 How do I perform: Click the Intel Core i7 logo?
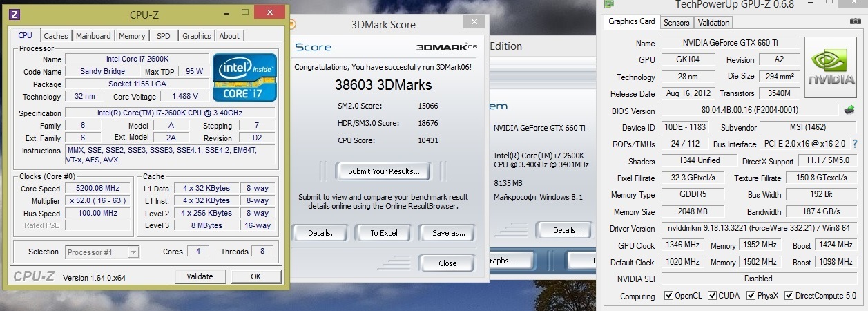pyautogui.click(x=245, y=77)
